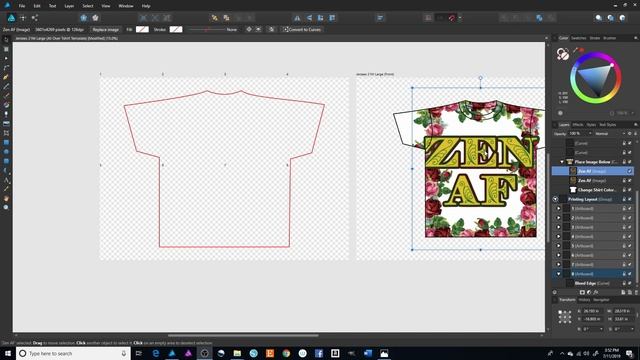This screenshot has width=640, height=360.
Task: Select the Move tool
Action: point(6,40)
